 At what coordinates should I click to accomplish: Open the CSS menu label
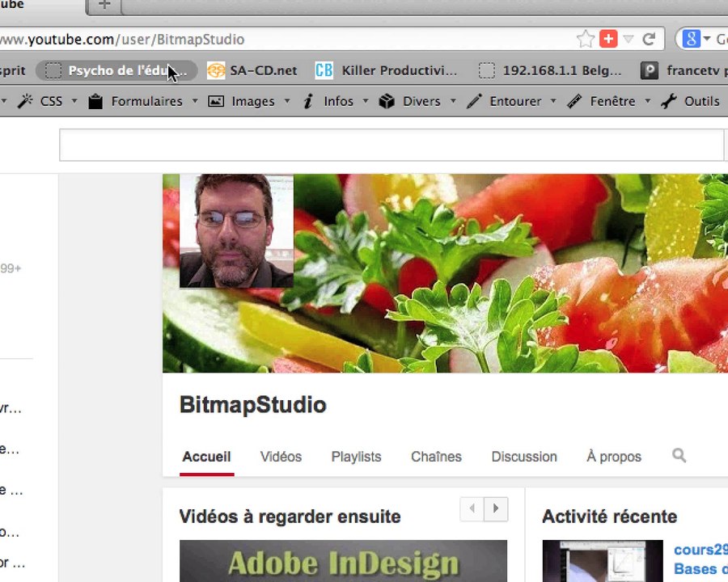pyautogui.click(x=51, y=101)
